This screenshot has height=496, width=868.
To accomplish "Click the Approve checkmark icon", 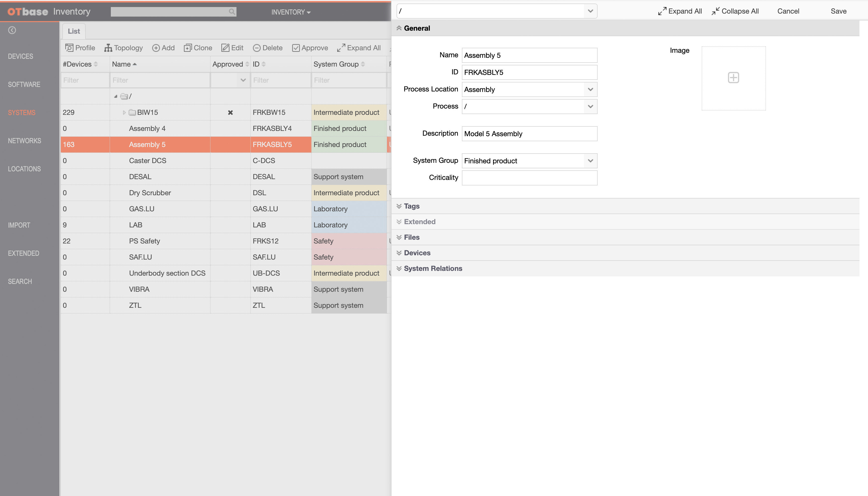I will 296,48.
